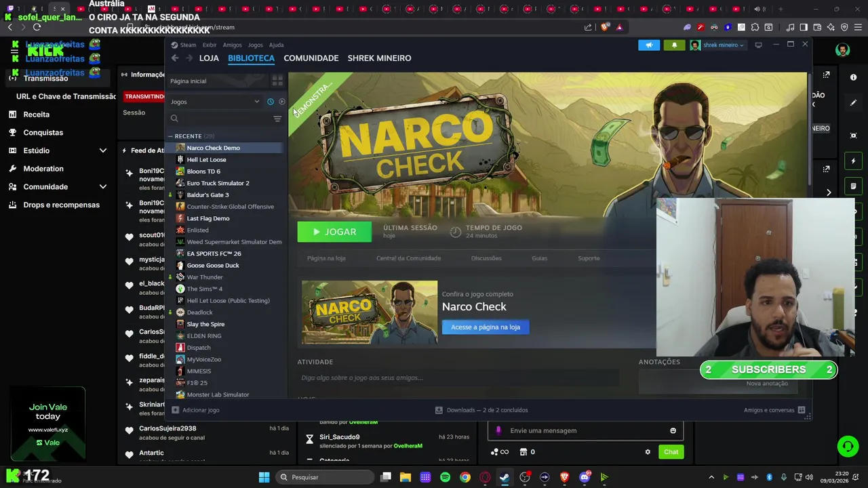Viewport: 868px width, 488px height.
Task: Open the Suporte link
Action: [589, 258]
